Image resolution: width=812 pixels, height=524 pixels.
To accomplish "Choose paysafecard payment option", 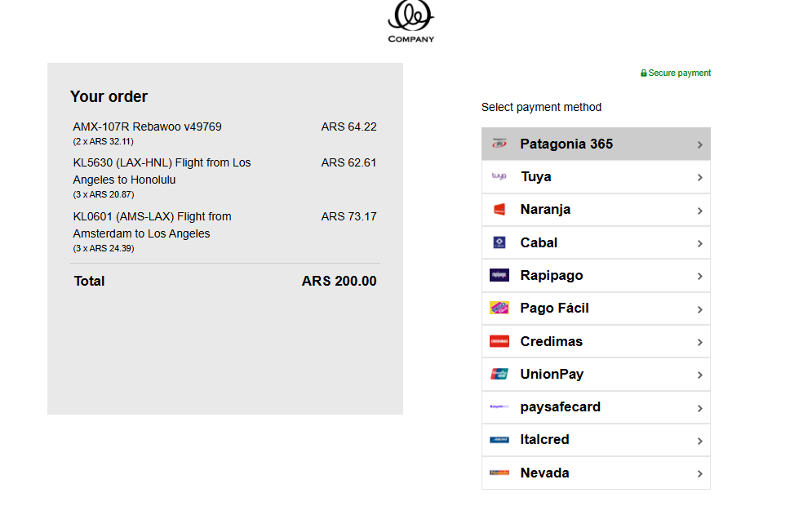I will coord(596,407).
